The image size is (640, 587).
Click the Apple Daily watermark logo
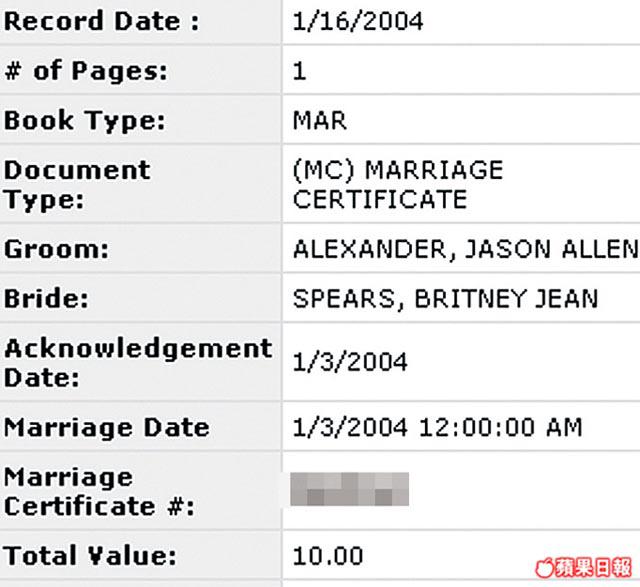tap(584, 567)
